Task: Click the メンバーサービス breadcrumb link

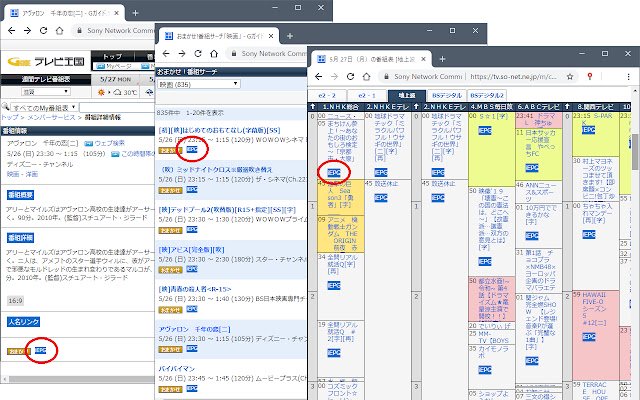Action: tap(52, 118)
